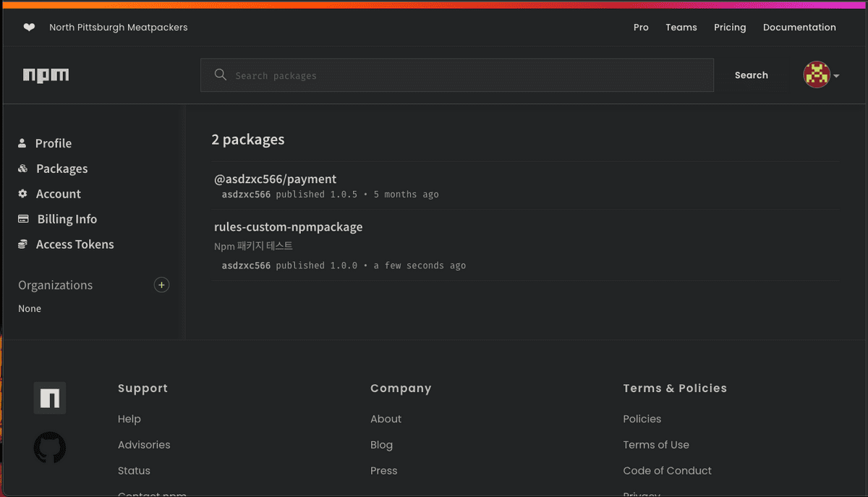Open the user avatar menu
The image size is (868, 497).
820,75
